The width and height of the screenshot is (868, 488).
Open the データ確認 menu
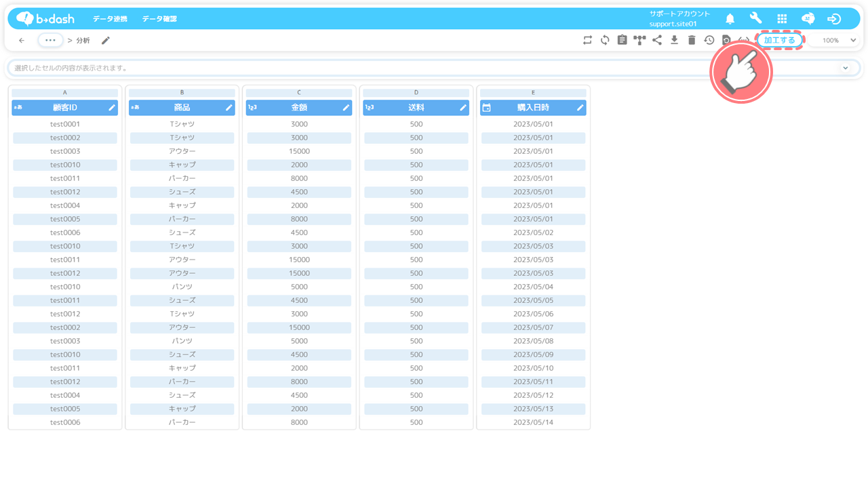point(159,19)
